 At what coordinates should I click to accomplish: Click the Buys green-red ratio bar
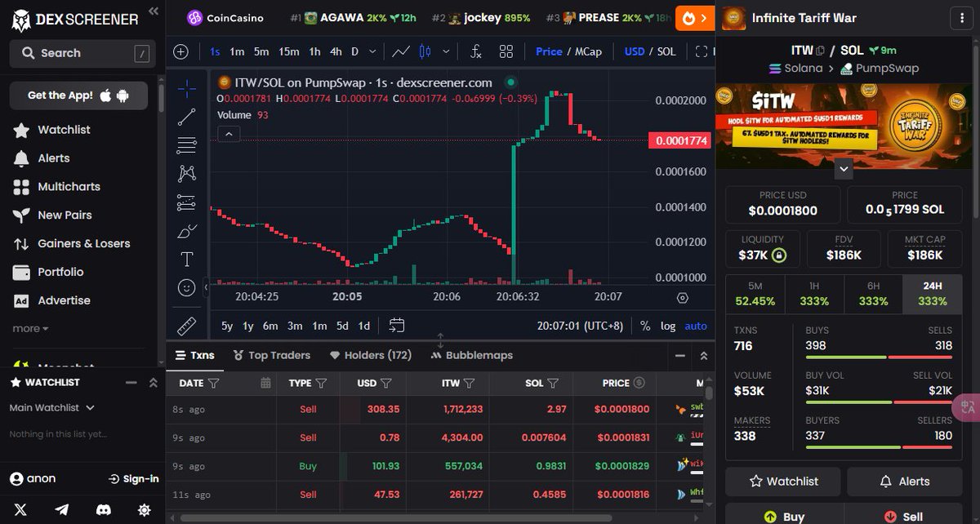pyautogui.click(x=879, y=357)
